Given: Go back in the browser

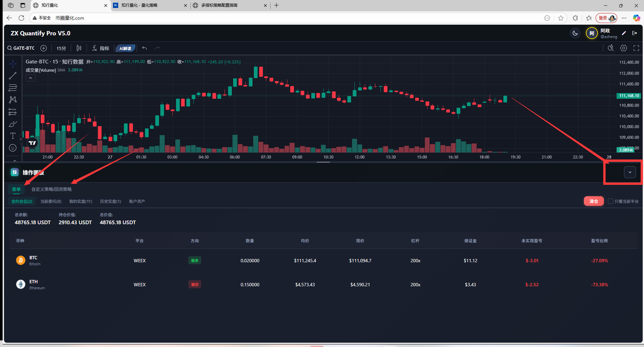Looking at the screenshot, I should 10,18.
